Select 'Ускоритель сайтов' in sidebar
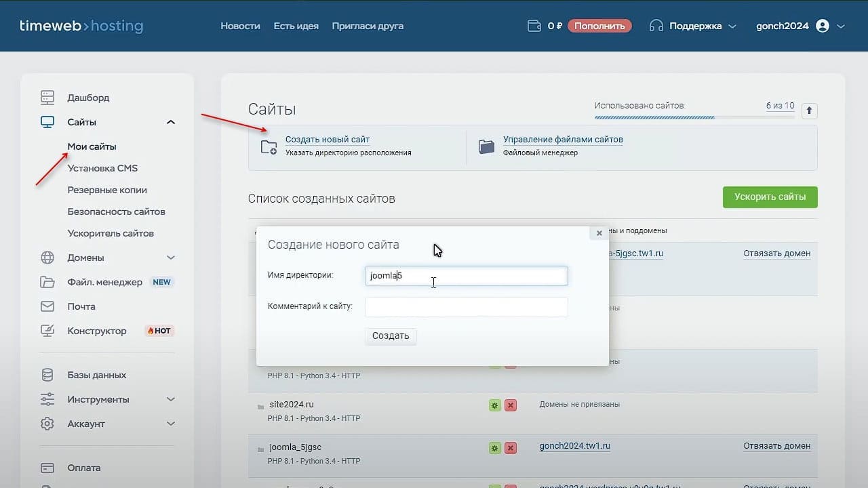This screenshot has height=488, width=868. pyautogui.click(x=111, y=233)
